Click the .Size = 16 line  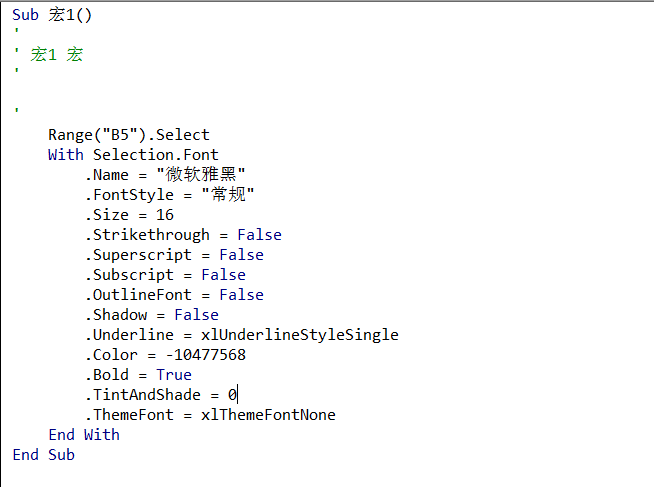[x=129, y=215]
